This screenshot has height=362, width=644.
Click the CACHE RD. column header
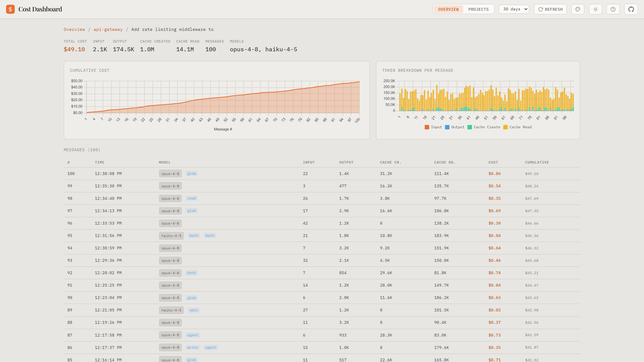pyautogui.click(x=445, y=162)
